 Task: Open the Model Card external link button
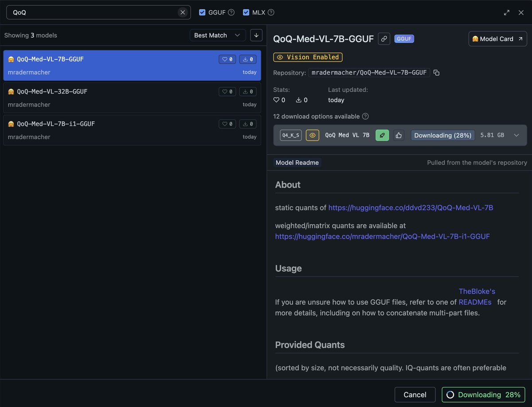pos(497,39)
